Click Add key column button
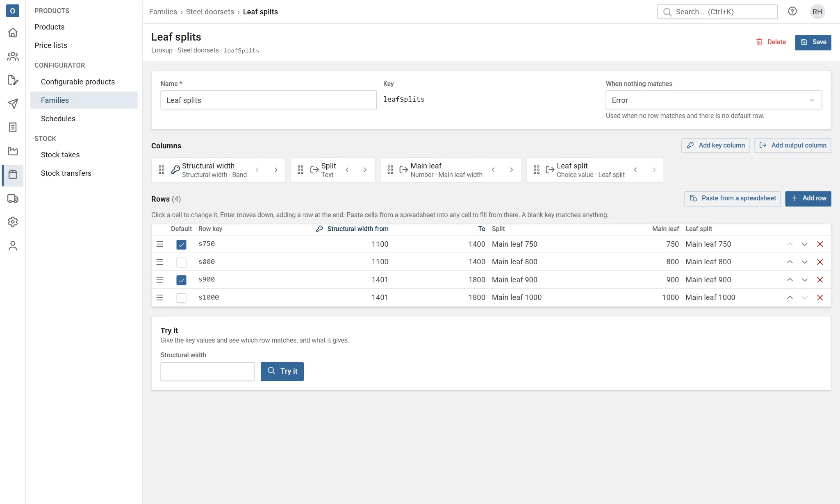Viewport: 840px width, 504px height. click(715, 145)
